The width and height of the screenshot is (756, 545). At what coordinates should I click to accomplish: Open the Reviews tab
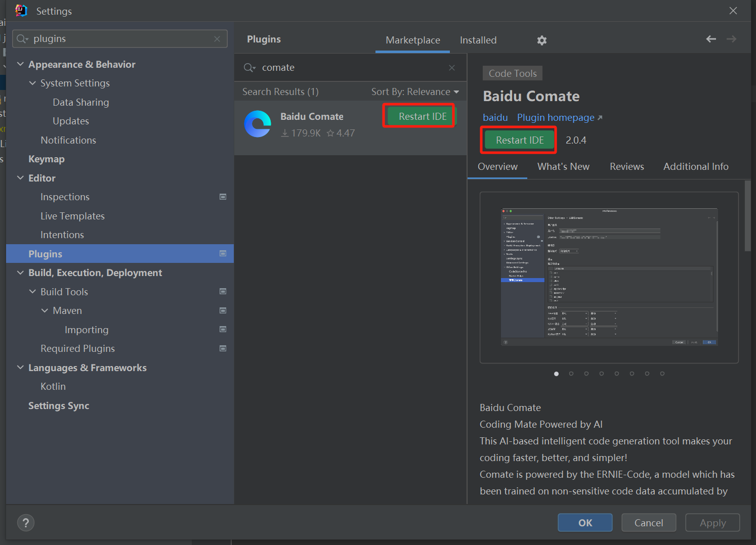pyautogui.click(x=627, y=167)
